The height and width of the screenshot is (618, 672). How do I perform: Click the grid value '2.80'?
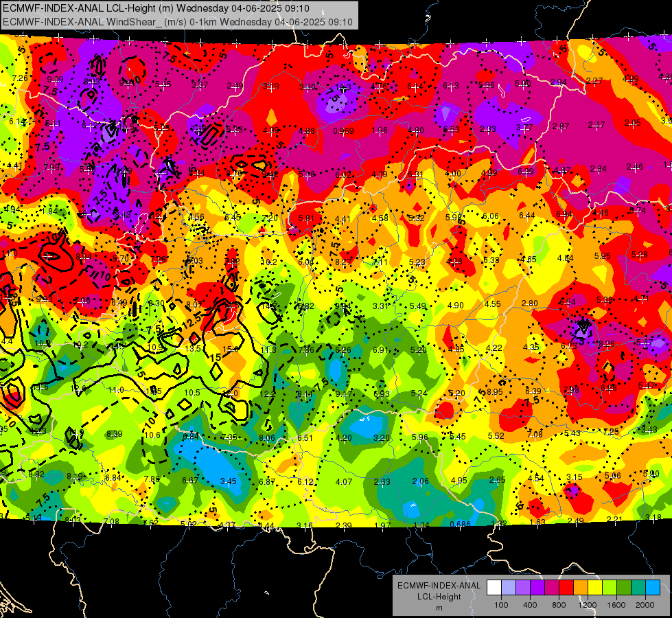(x=530, y=304)
